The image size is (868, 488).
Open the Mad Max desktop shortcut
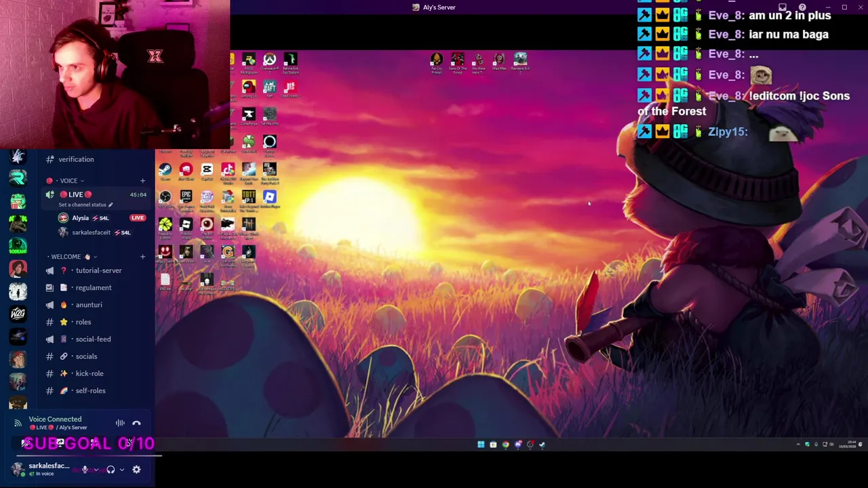(499, 60)
